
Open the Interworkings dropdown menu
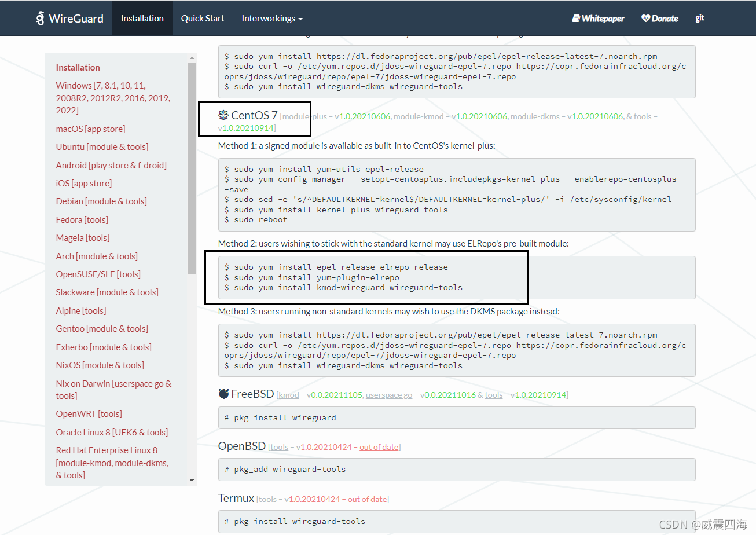[x=272, y=18]
